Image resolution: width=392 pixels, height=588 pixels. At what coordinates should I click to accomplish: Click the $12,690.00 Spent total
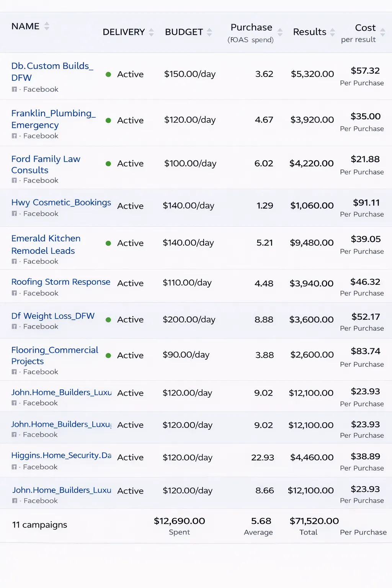coord(179,521)
